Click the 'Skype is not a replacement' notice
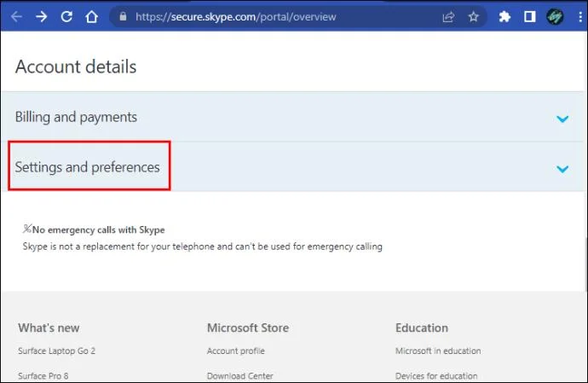Viewport: 588px width, 383px height. (x=203, y=247)
